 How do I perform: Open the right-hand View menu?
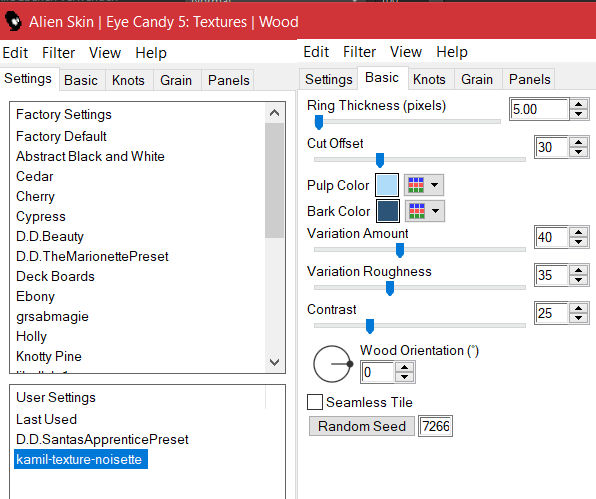pos(406,52)
